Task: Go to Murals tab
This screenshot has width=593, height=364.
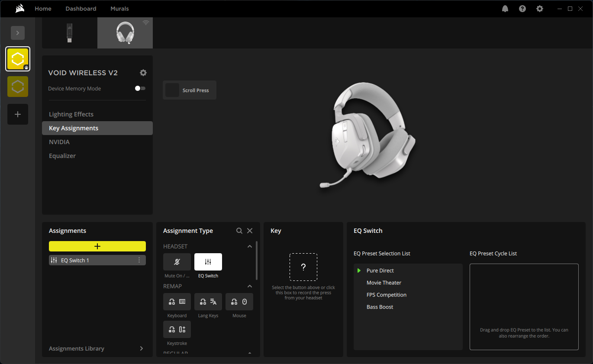Action: pyautogui.click(x=119, y=9)
